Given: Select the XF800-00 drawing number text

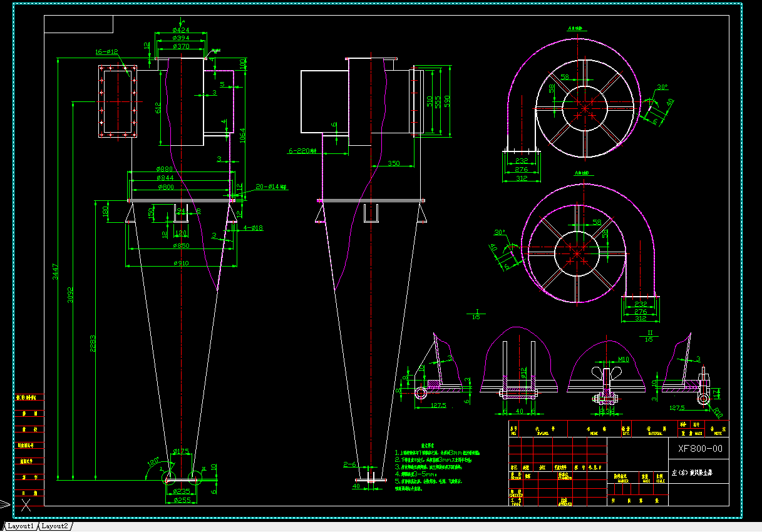Looking at the screenshot, I should click(700, 449).
